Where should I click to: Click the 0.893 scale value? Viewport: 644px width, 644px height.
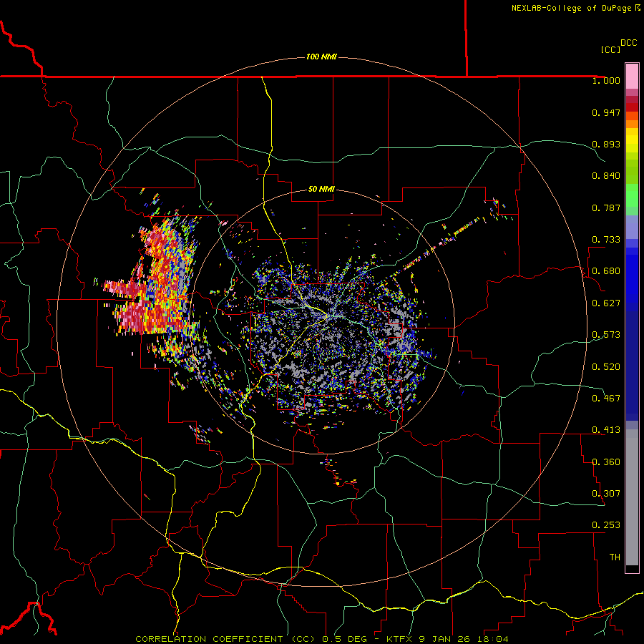point(606,144)
